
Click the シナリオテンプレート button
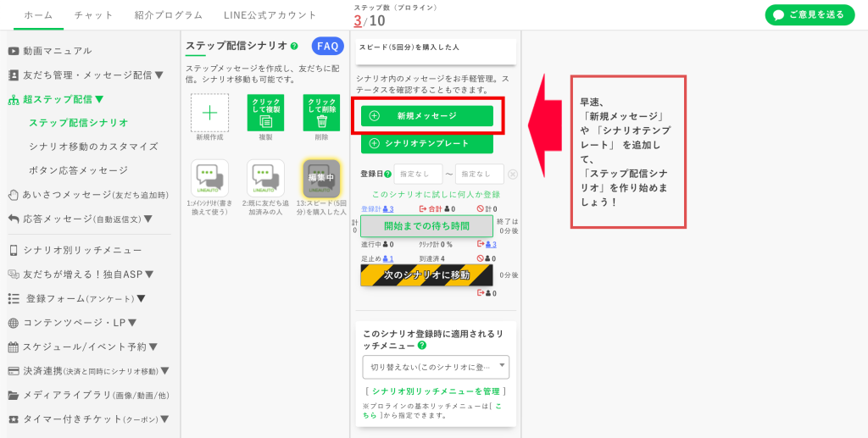[x=427, y=143]
